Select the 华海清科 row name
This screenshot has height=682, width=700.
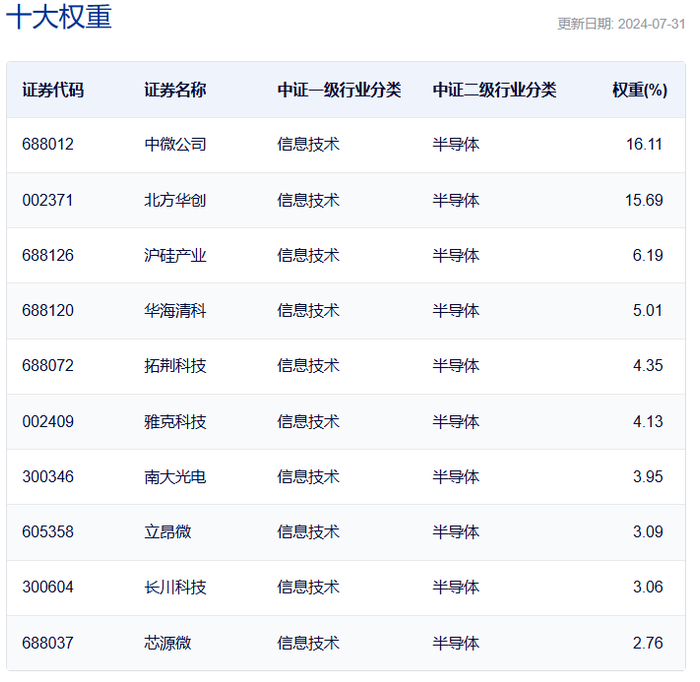[x=175, y=310]
